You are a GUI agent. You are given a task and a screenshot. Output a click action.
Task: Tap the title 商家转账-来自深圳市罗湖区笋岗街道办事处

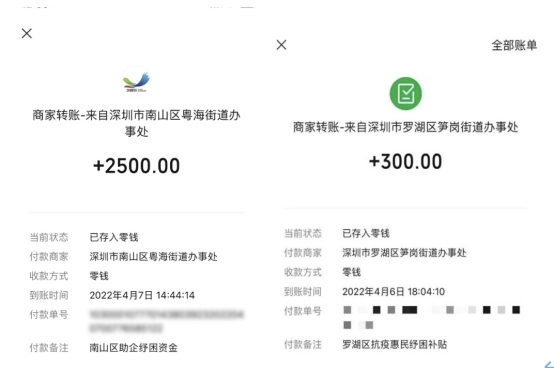pyautogui.click(x=406, y=127)
